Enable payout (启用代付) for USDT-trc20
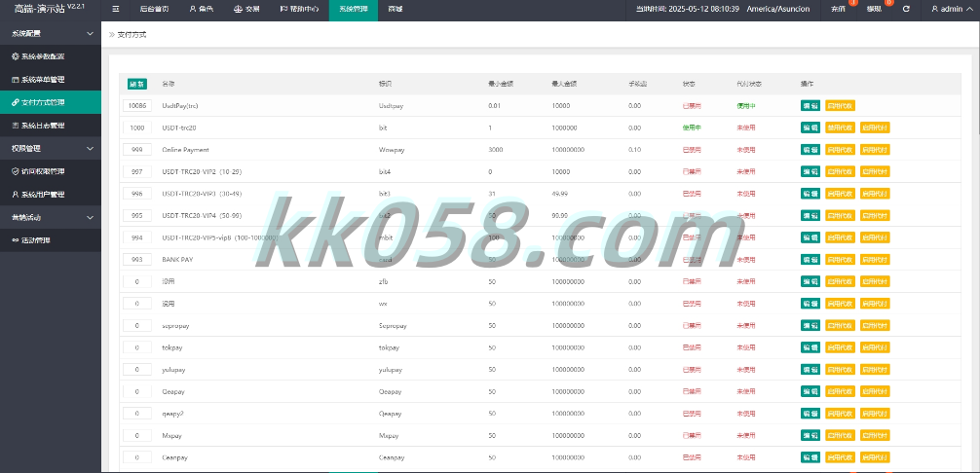 coord(875,127)
